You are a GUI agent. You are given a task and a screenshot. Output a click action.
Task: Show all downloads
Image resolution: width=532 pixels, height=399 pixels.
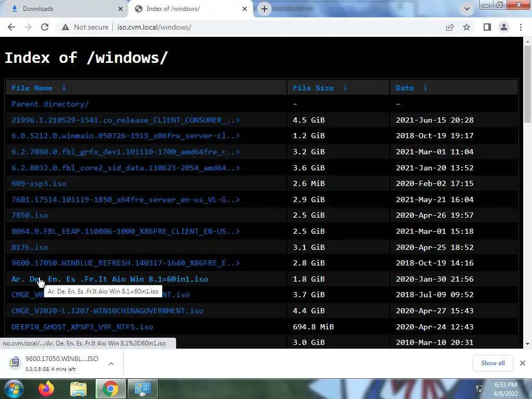pyautogui.click(x=493, y=363)
